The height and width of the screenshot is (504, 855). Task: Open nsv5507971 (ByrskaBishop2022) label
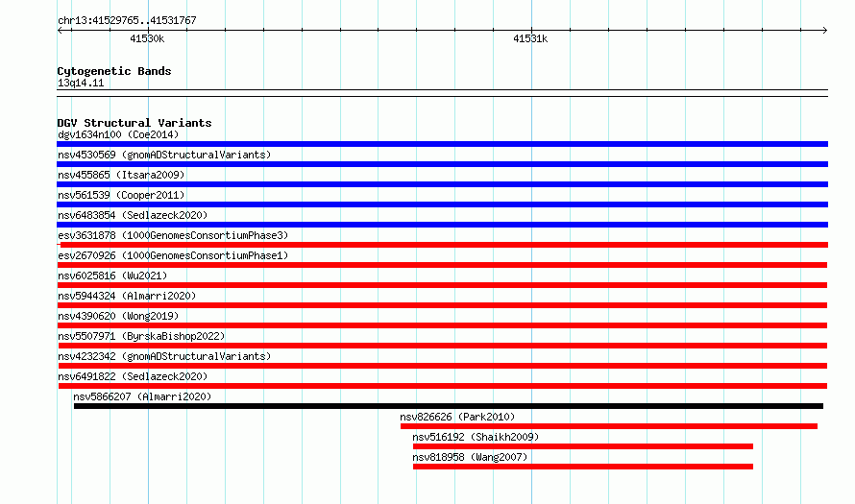(141, 336)
